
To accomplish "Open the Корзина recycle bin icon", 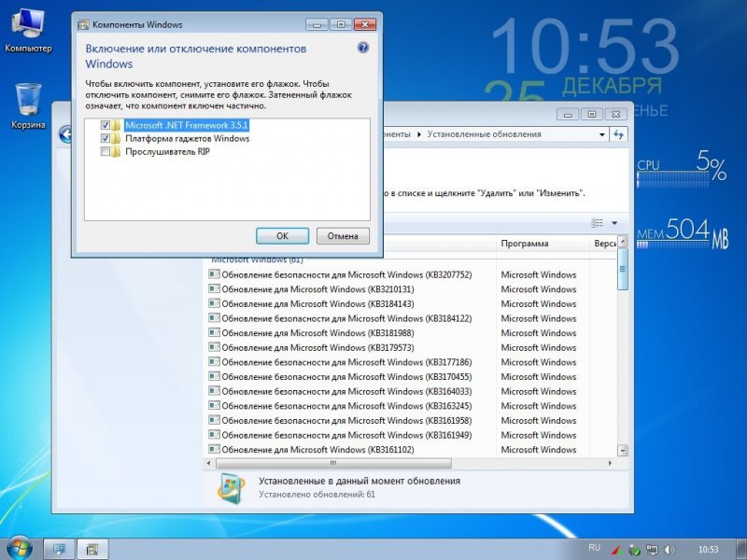I will [28, 105].
